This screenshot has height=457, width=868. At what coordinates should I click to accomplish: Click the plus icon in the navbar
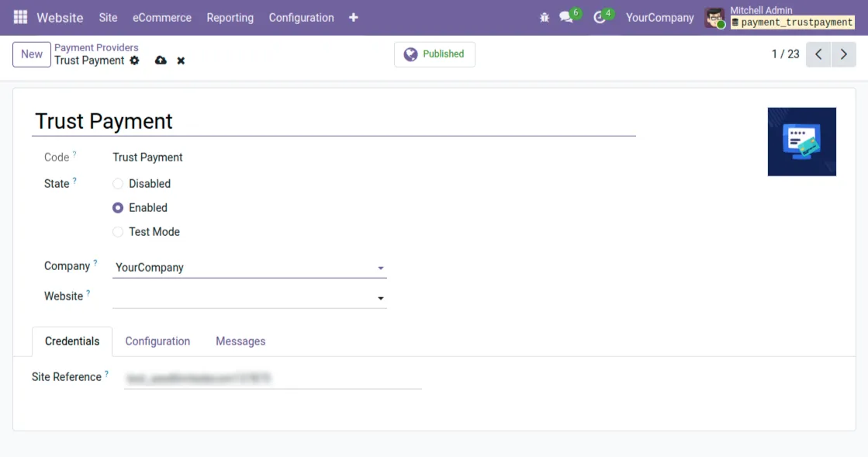click(353, 18)
